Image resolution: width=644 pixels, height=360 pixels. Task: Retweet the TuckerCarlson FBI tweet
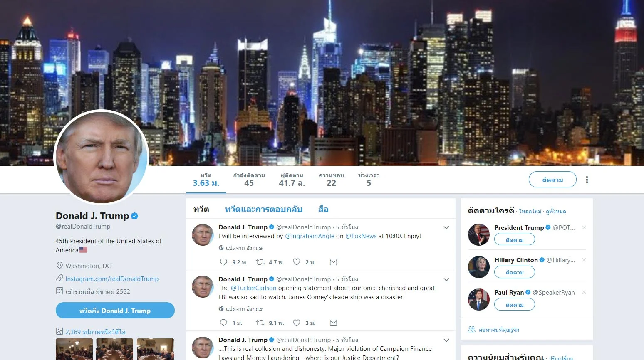point(260,323)
